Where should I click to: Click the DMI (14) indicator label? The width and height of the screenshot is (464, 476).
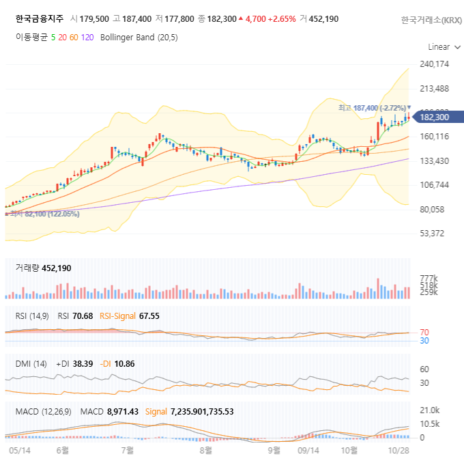[x=31, y=364]
